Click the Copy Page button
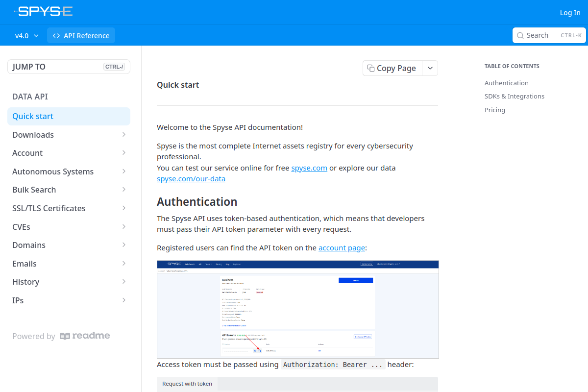Screen dimensions: 588x392 [392, 68]
